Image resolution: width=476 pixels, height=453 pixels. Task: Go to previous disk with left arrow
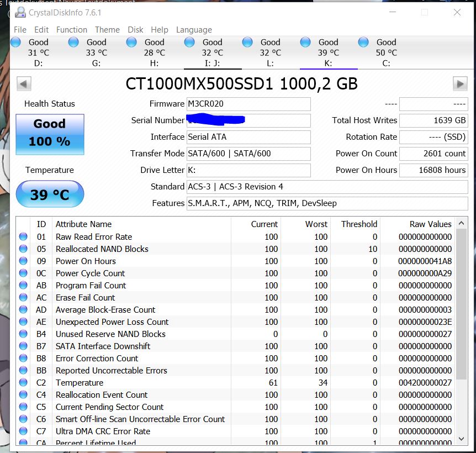pyautogui.click(x=24, y=84)
